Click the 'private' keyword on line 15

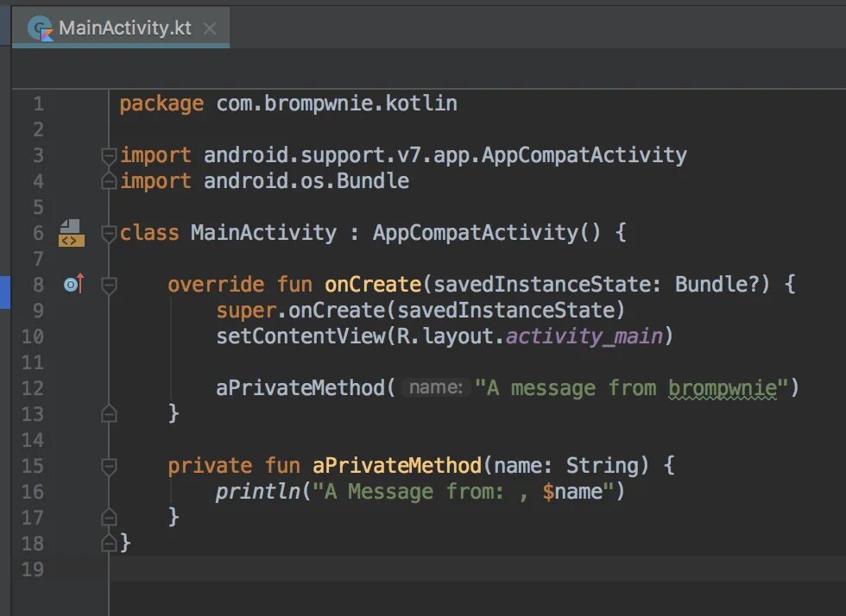(x=210, y=466)
